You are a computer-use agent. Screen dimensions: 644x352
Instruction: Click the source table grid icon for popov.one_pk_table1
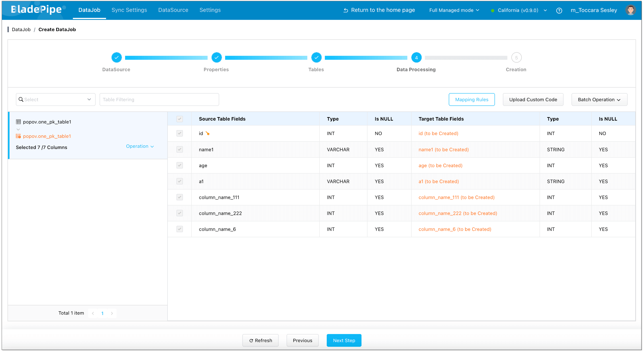coord(18,122)
